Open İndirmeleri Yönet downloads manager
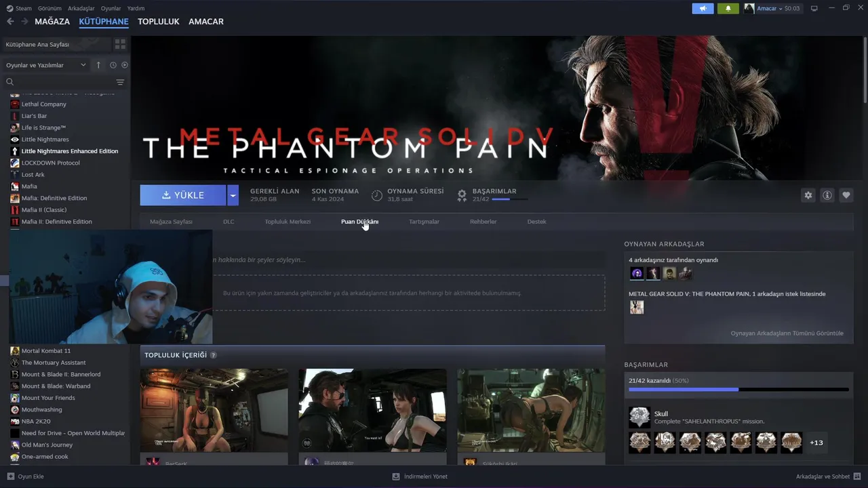This screenshot has height=488, width=868. [x=420, y=476]
